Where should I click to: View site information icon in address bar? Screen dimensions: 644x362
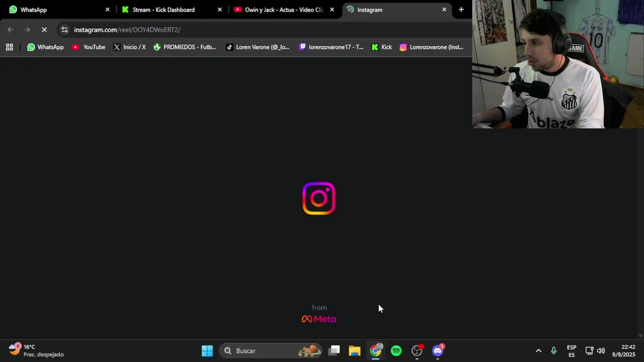click(64, 30)
